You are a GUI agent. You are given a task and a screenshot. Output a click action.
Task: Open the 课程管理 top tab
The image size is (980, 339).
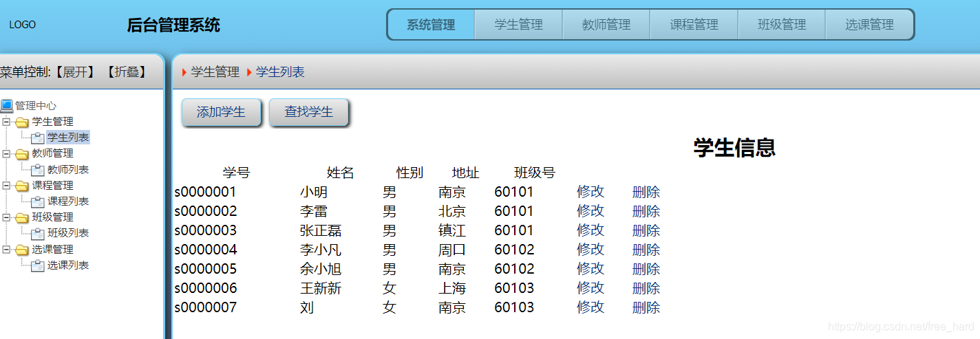pos(694,25)
